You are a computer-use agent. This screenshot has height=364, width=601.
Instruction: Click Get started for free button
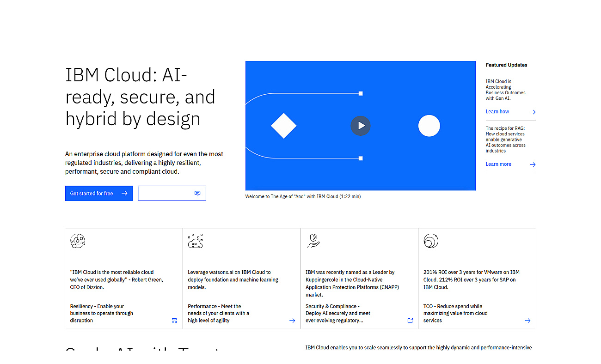pos(99,194)
